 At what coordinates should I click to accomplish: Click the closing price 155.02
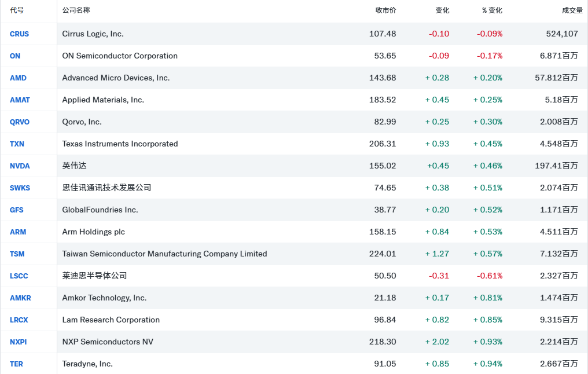383,166
